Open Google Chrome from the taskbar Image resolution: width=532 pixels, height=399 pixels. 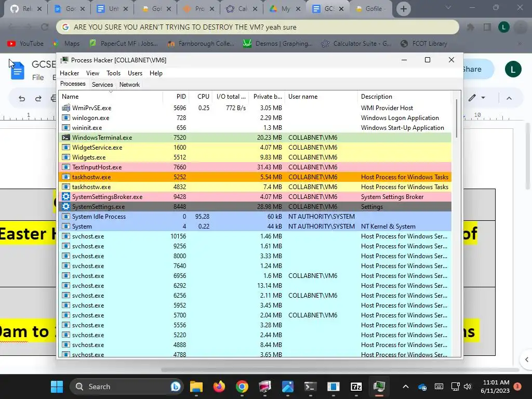tap(242, 387)
